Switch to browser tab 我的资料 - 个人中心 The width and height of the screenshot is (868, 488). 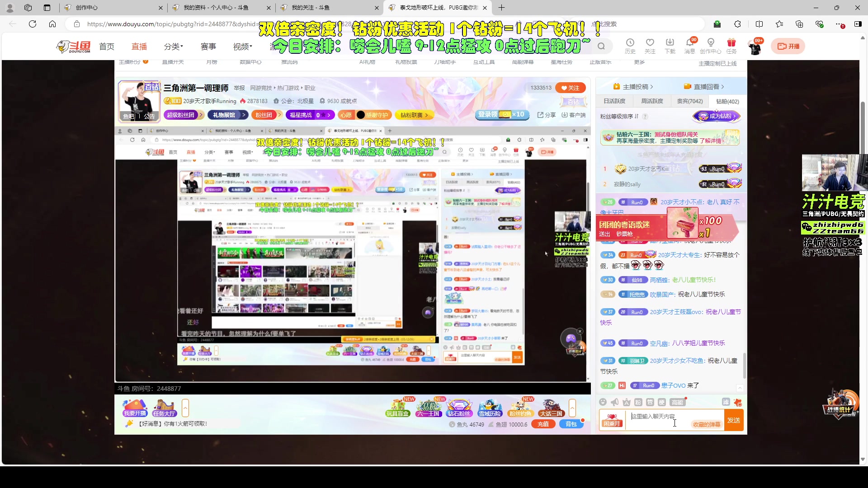(x=222, y=8)
